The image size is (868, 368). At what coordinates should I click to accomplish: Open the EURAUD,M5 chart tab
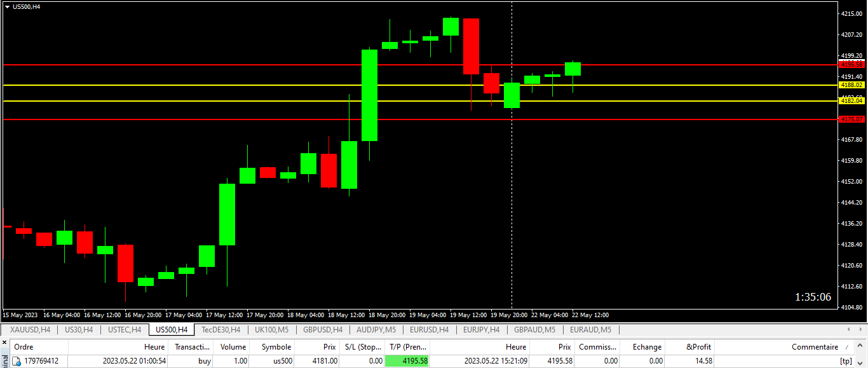click(590, 329)
